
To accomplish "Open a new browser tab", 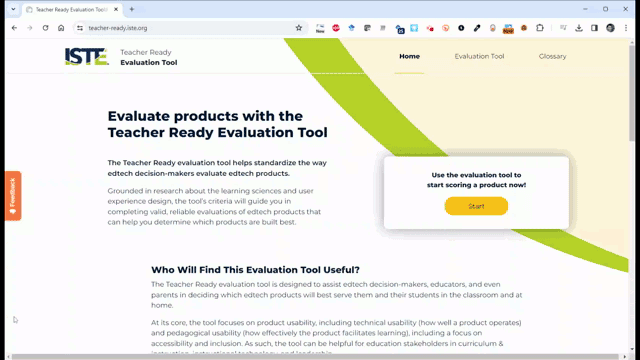I will [131, 9].
